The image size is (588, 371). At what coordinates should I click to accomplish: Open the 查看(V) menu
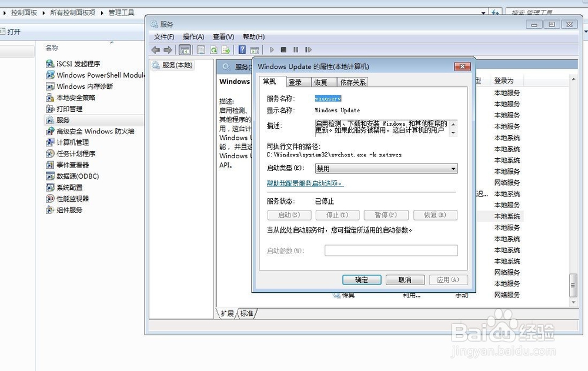[x=223, y=37]
